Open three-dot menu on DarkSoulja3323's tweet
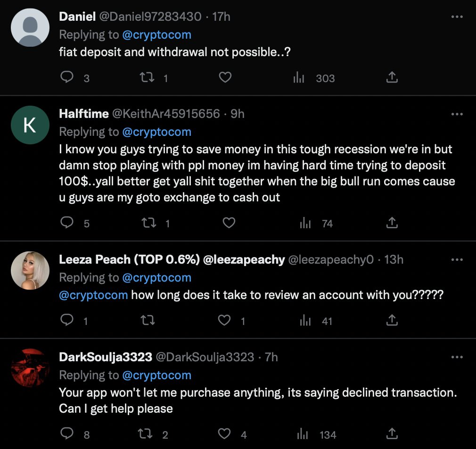 coord(457,357)
